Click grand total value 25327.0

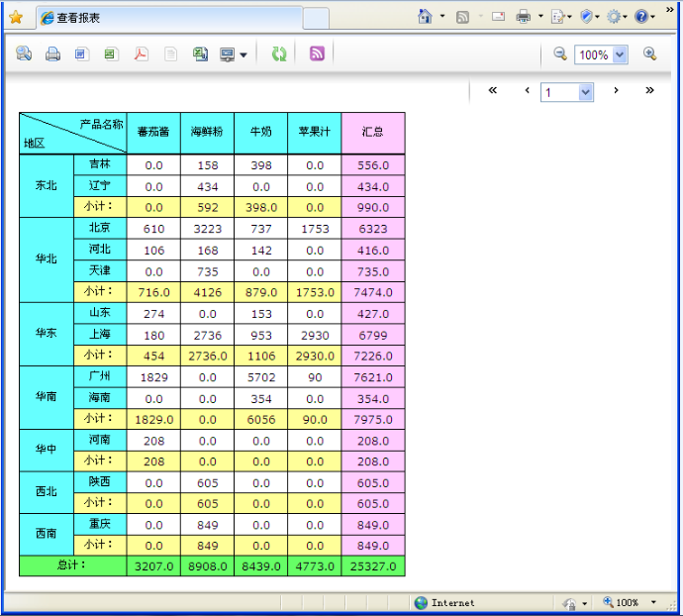373,566
